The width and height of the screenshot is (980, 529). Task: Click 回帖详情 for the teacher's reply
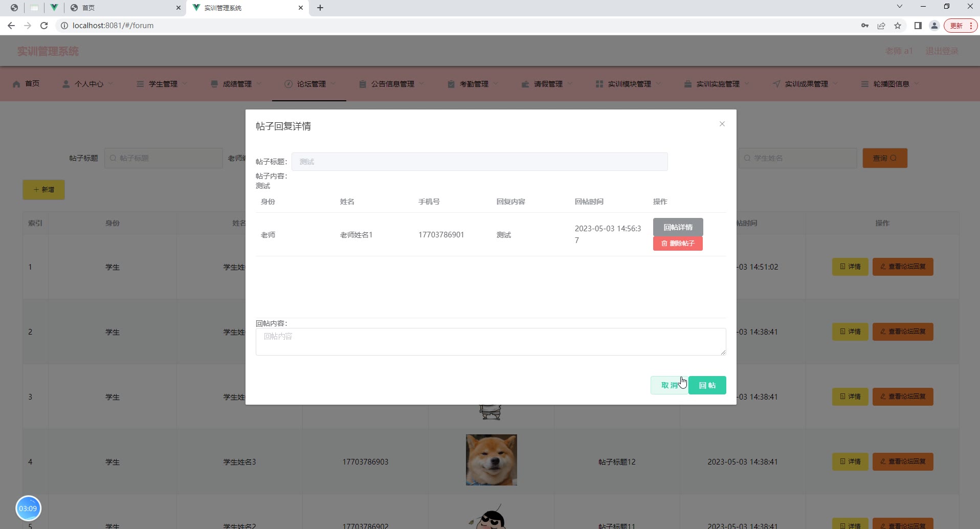click(x=678, y=227)
